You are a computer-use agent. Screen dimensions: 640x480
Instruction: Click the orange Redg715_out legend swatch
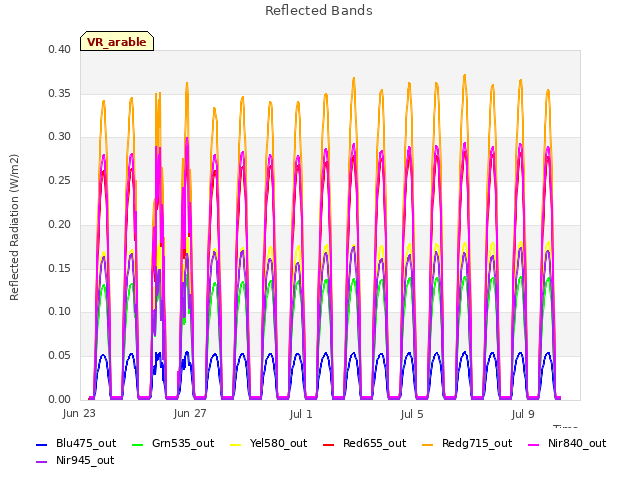coord(427,444)
